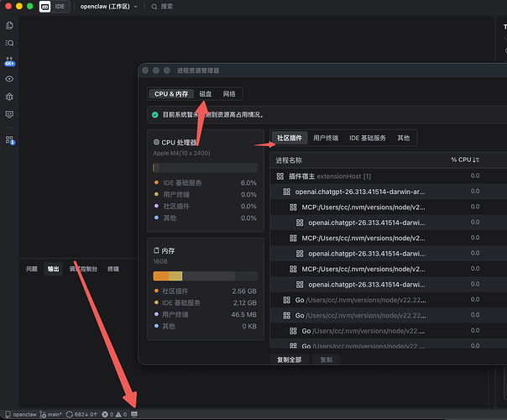Click the git branch main* indicator
The width and height of the screenshot is (507, 420).
pos(50,414)
